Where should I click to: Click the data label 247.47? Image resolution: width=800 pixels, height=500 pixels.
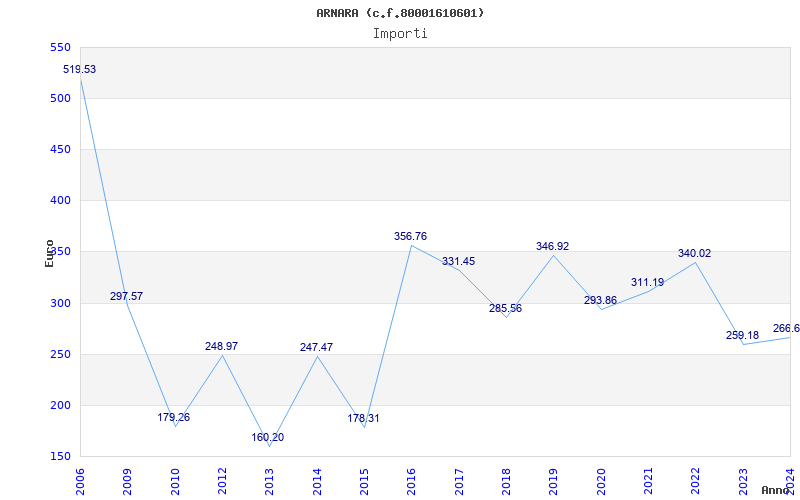(x=316, y=347)
